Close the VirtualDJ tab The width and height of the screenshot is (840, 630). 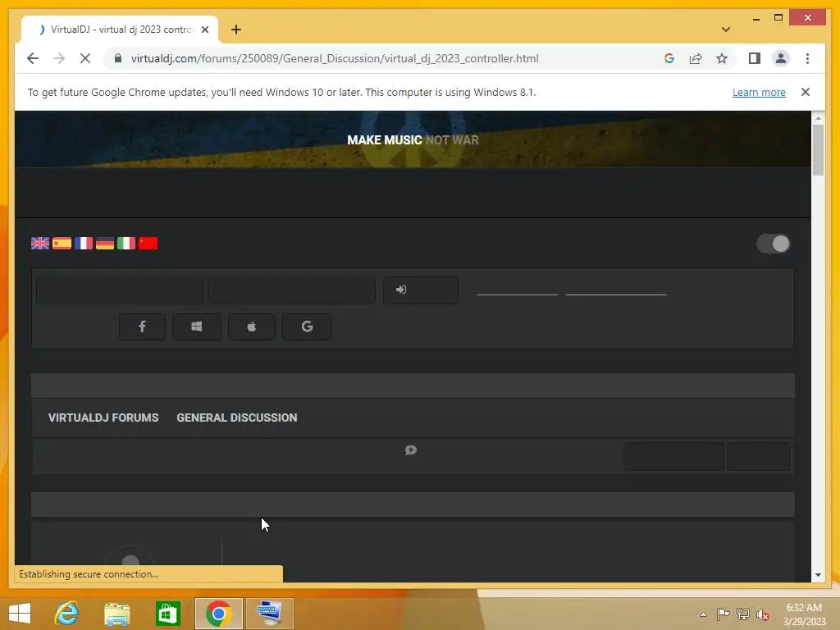click(x=205, y=30)
